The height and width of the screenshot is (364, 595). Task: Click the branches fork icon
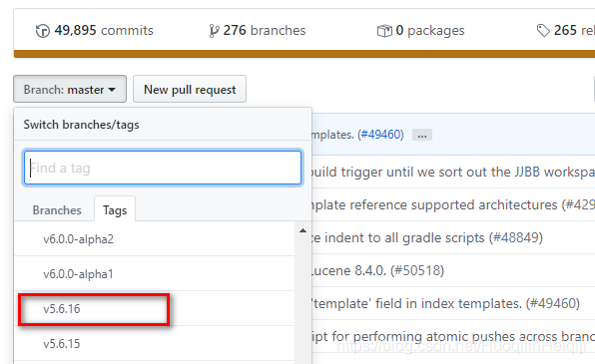click(214, 31)
